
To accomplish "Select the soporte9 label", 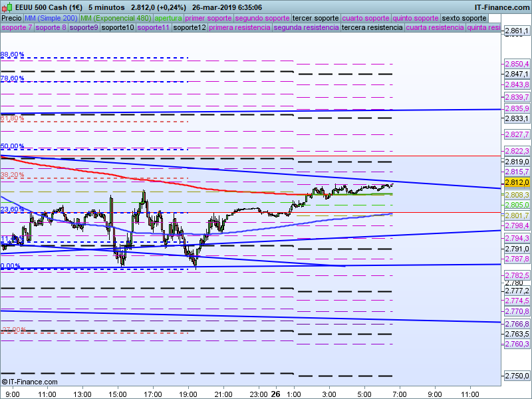I will click(x=84, y=27).
